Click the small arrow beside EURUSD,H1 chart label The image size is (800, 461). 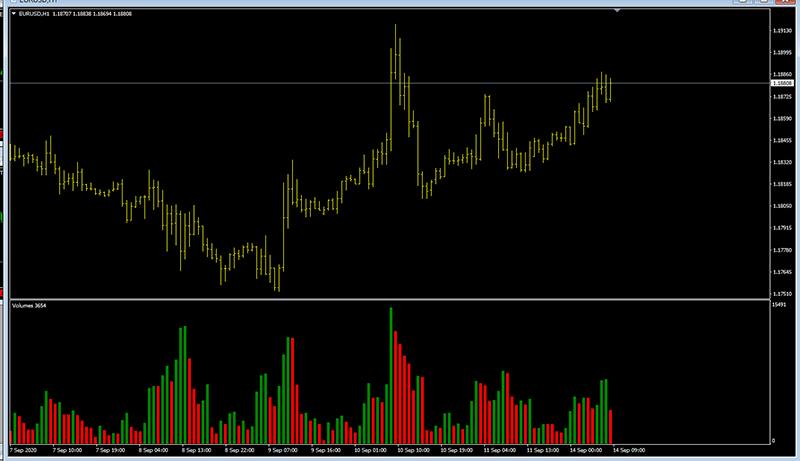point(13,14)
